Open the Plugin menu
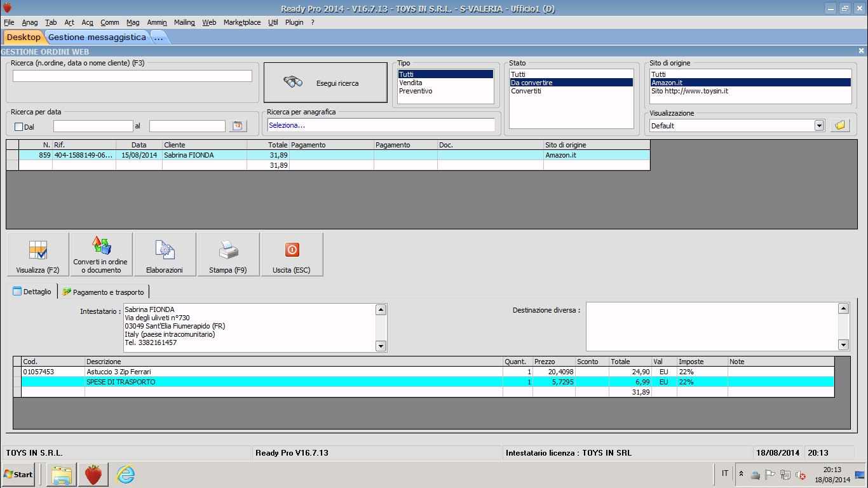 [x=294, y=22]
